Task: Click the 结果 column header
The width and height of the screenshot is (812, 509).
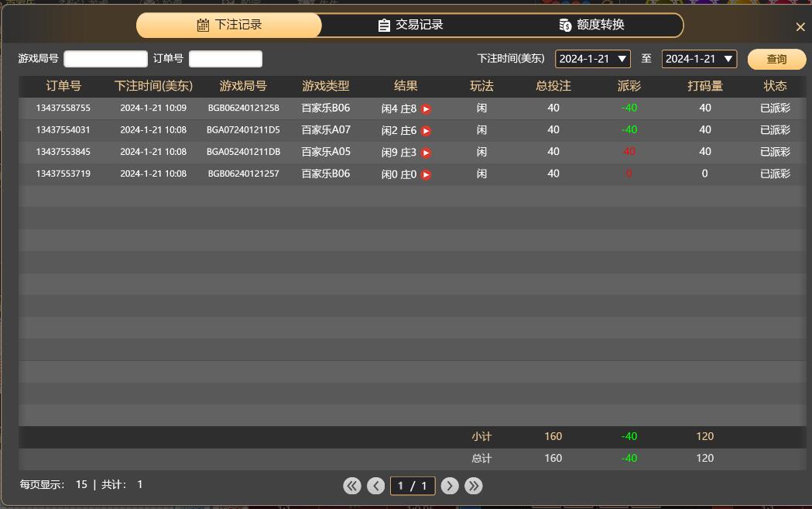Action: 406,86
